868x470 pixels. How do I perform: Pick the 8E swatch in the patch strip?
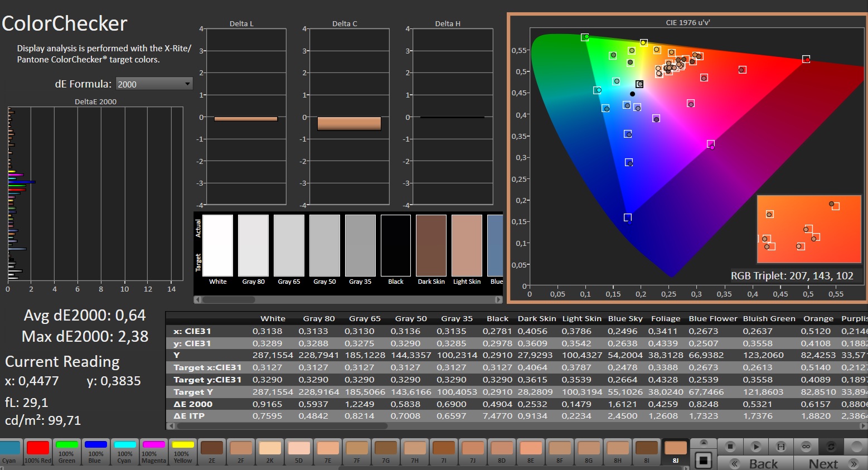click(x=530, y=452)
